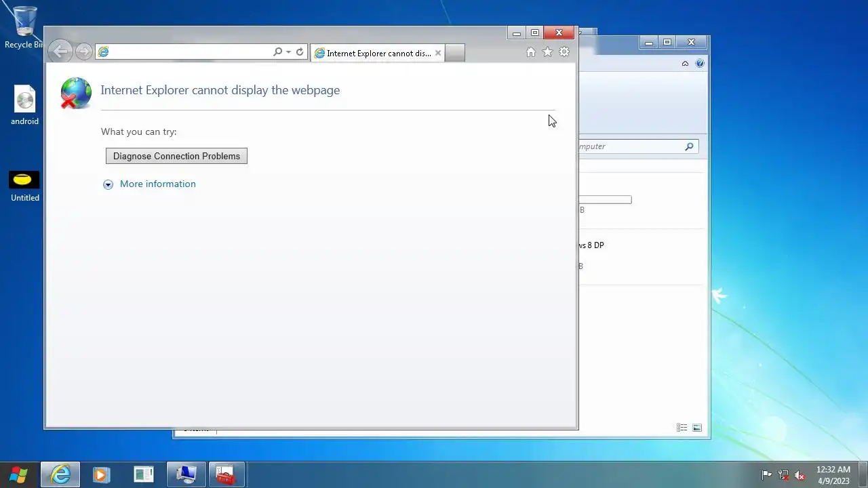Select the Untitled desktop icon
This screenshot has height=488, width=868.
point(24,186)
